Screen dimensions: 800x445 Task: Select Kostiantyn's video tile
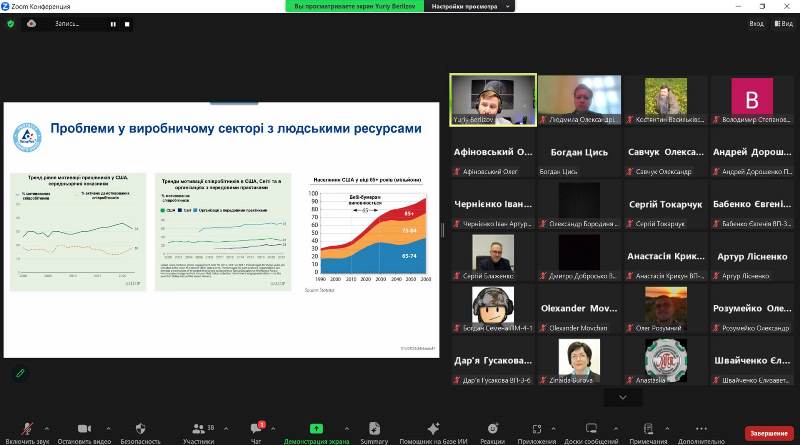pyautogui.click(x=665, y=100)
